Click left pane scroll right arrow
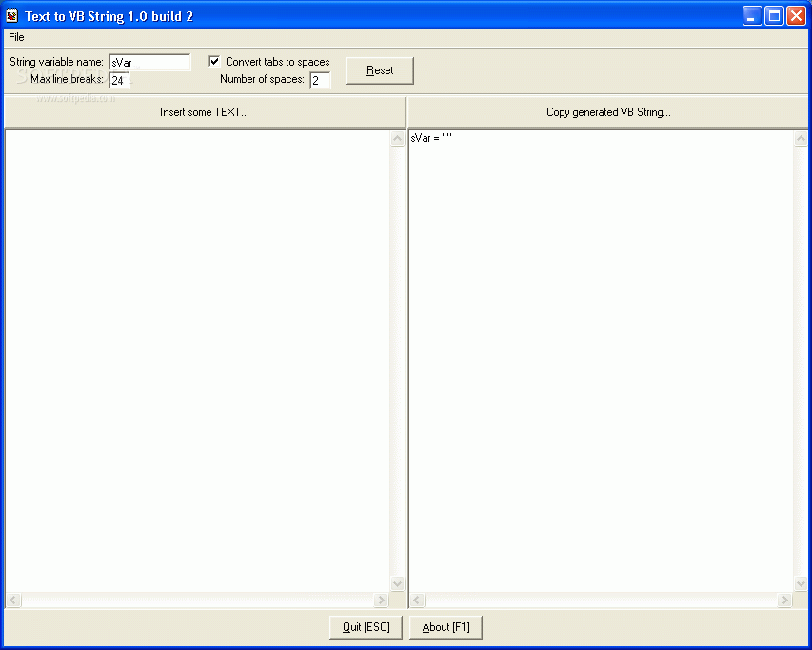This screenshot has height=650, width=812. click(x=381, y=601)
